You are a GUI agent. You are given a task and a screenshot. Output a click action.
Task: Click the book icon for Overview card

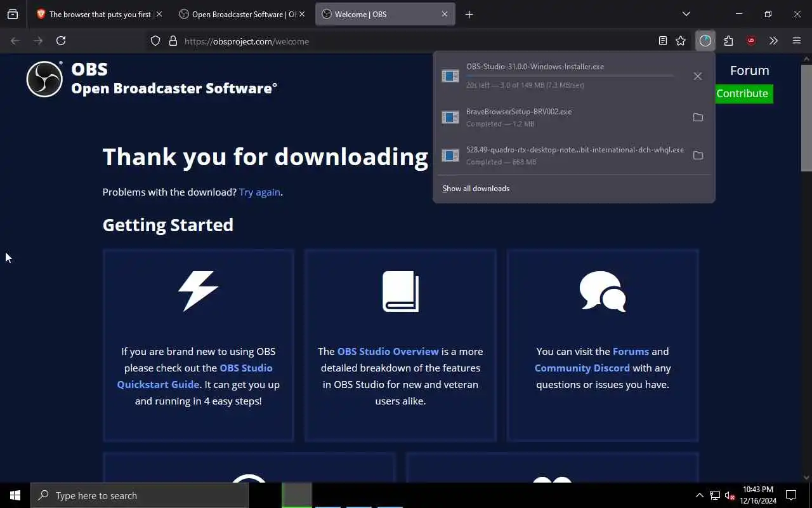click(x=400, y=291)
